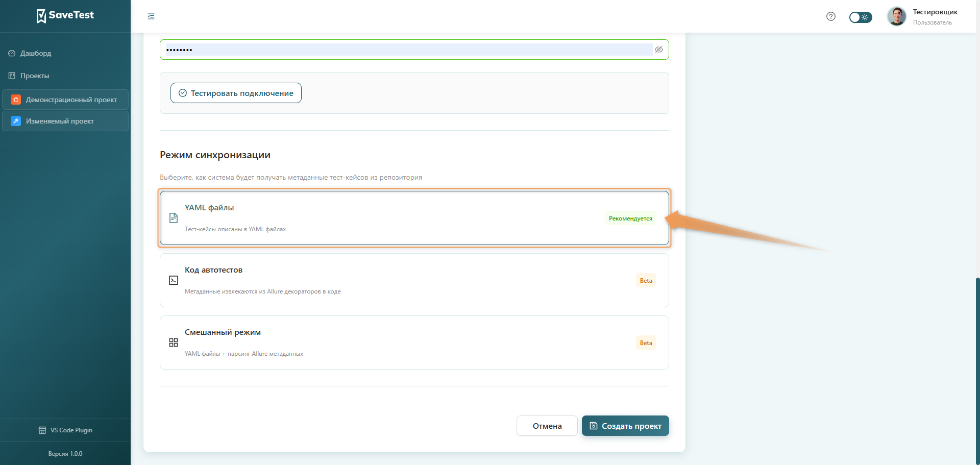Collapse the sidebar menu icon
This screenshot has height=465, width=980.
[151, 16]
